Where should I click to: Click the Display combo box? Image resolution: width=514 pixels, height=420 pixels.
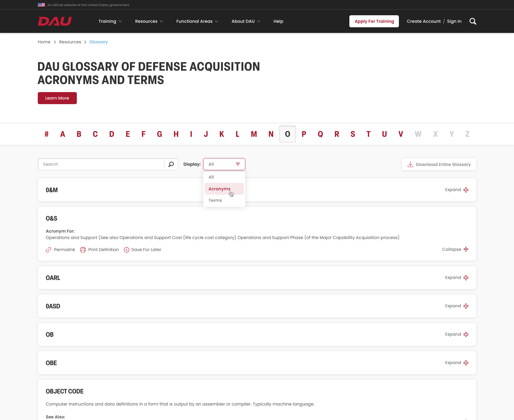[224, 164]
